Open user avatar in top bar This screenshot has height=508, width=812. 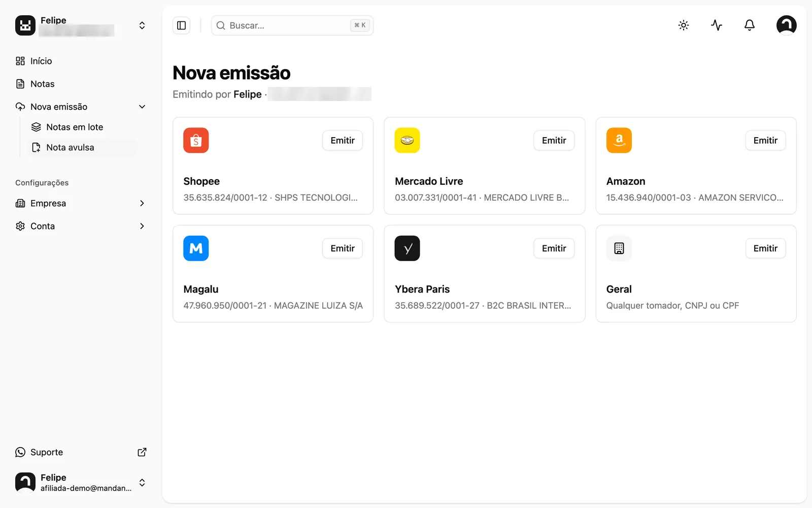pyautogui.click(x=786, y=25)
